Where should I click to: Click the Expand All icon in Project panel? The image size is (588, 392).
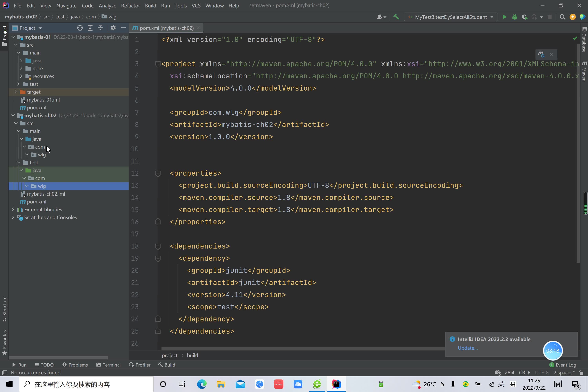[x=90, y=28]
